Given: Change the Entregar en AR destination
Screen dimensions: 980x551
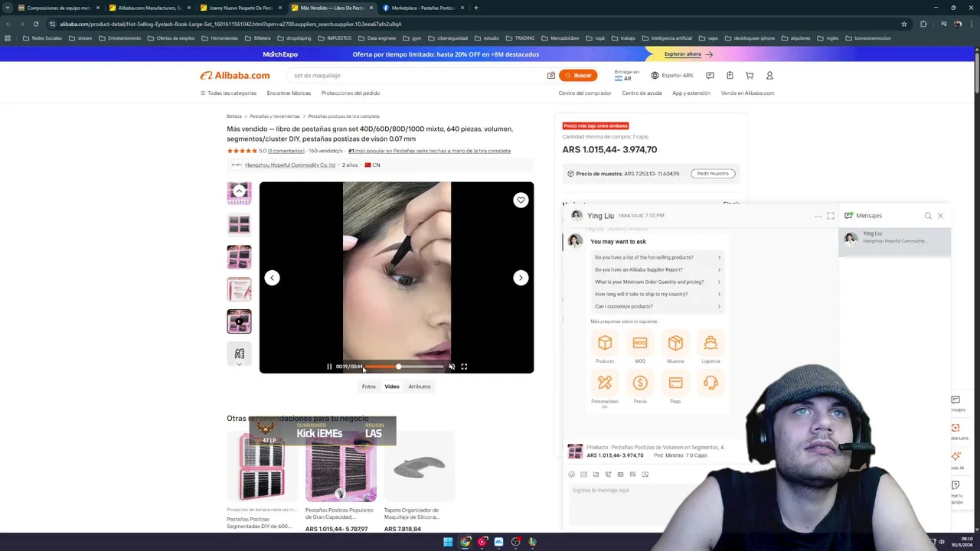Looking at the screenshot, I should pyautogui.click(x=627, y=75).
